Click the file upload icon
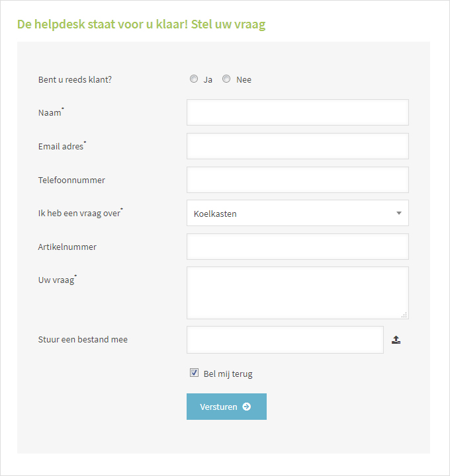The image size is (450, 476). [x=396, y=340]
